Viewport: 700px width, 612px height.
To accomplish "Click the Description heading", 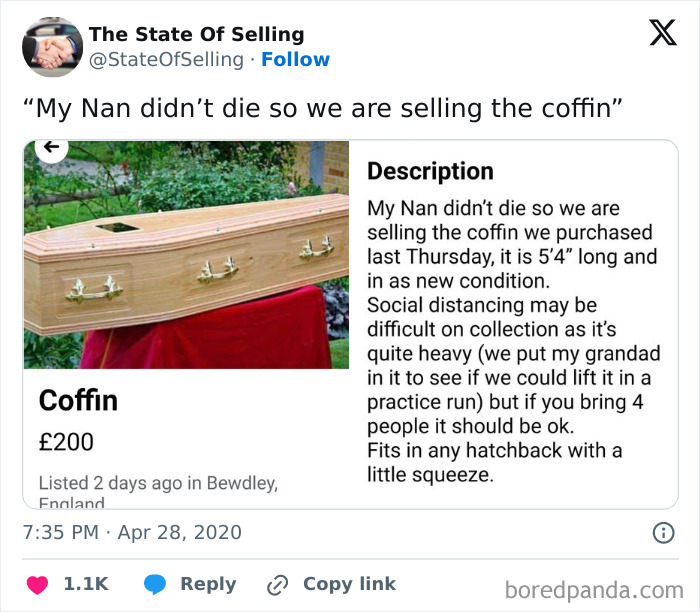I will tap(430, 171).
